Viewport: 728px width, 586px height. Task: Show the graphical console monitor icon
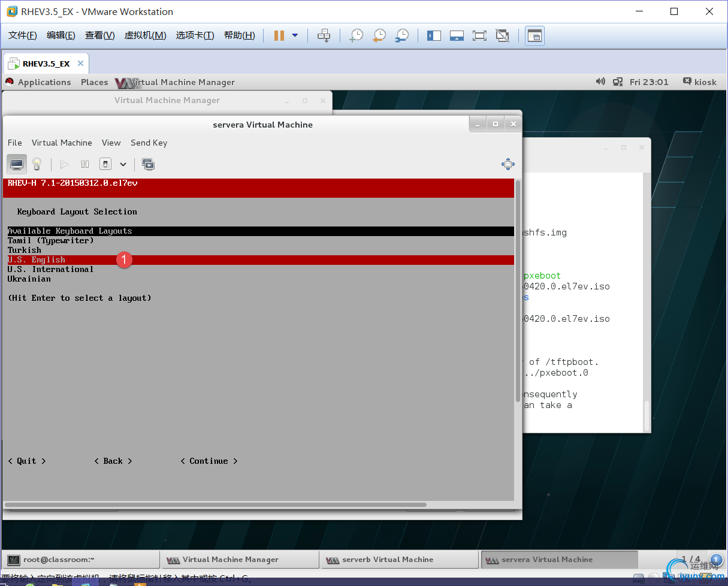(x=17, y=164)
